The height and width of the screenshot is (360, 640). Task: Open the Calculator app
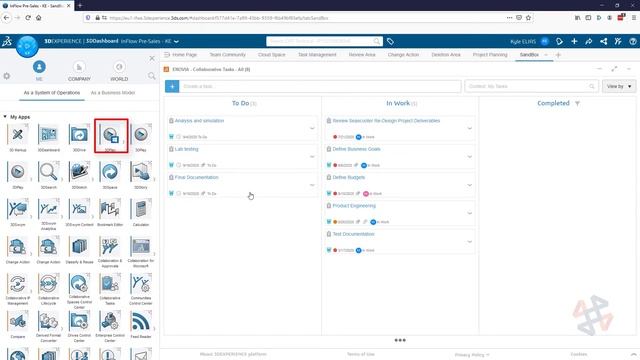coord(140,209)
